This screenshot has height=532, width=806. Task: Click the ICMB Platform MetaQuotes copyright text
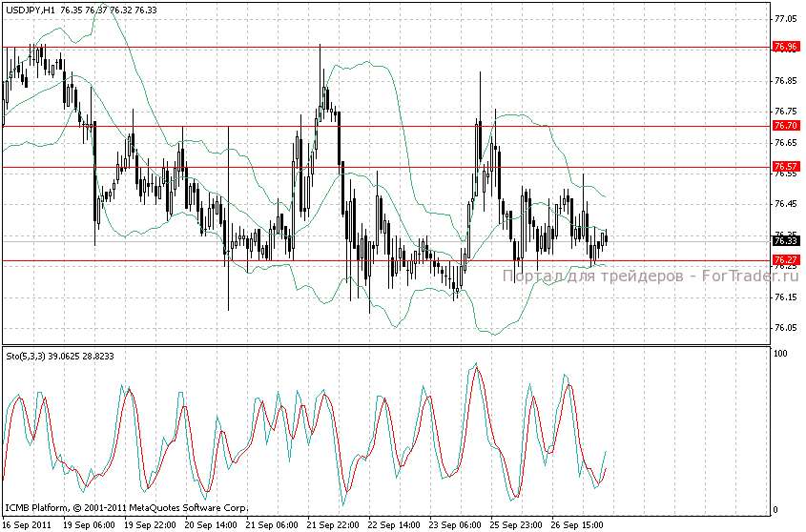click(127, 508)
